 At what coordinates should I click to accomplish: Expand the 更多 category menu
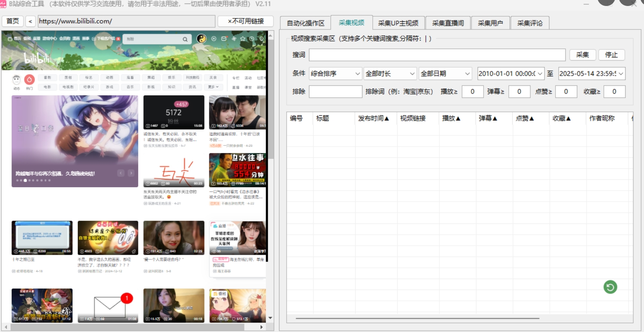214,87
